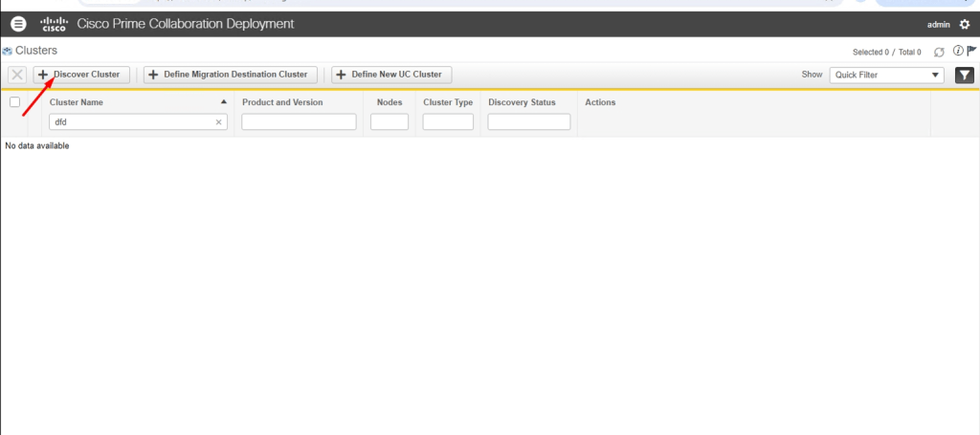
Task: Tick the select-all clusters checkbox
Action: click(x=14, y=102)
